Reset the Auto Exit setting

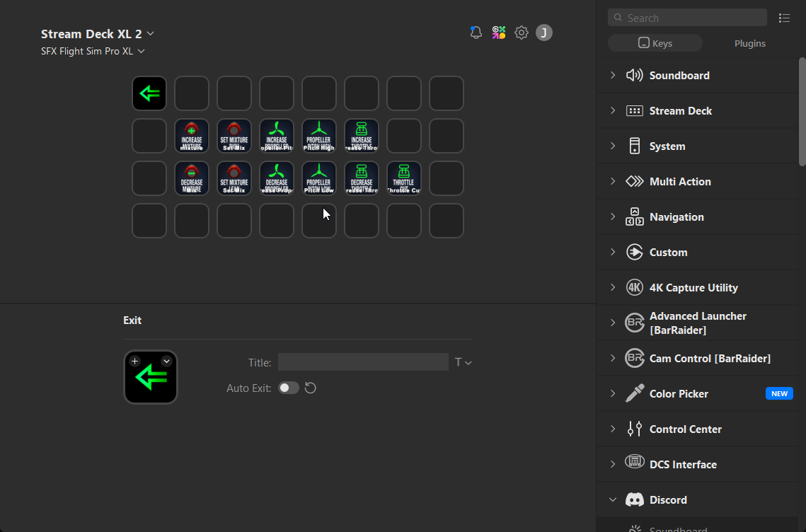pos(310,388)
